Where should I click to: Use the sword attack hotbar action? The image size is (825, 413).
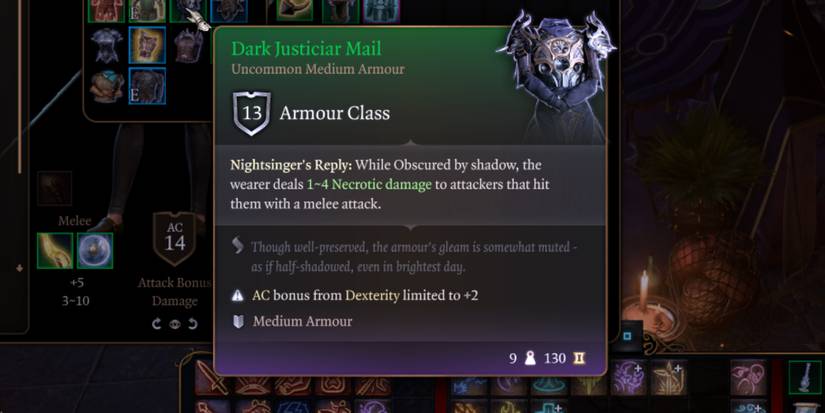212,378
